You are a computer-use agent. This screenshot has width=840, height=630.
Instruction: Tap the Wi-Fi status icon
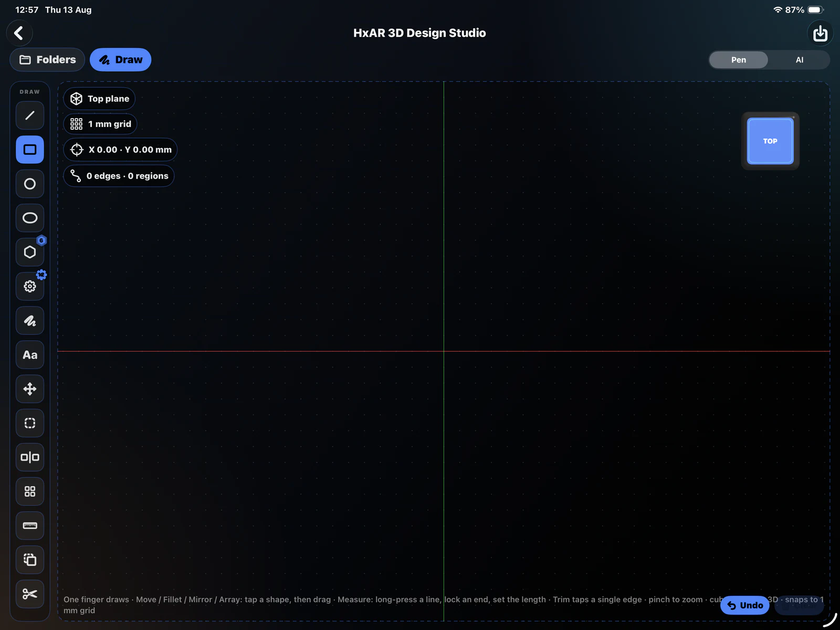(x=778, y=9)
